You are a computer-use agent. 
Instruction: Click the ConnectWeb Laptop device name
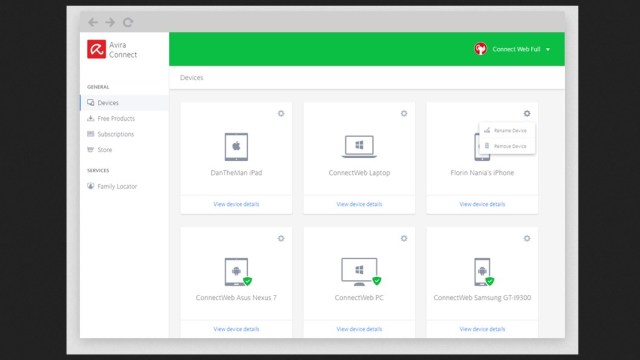tap(359, 173)
